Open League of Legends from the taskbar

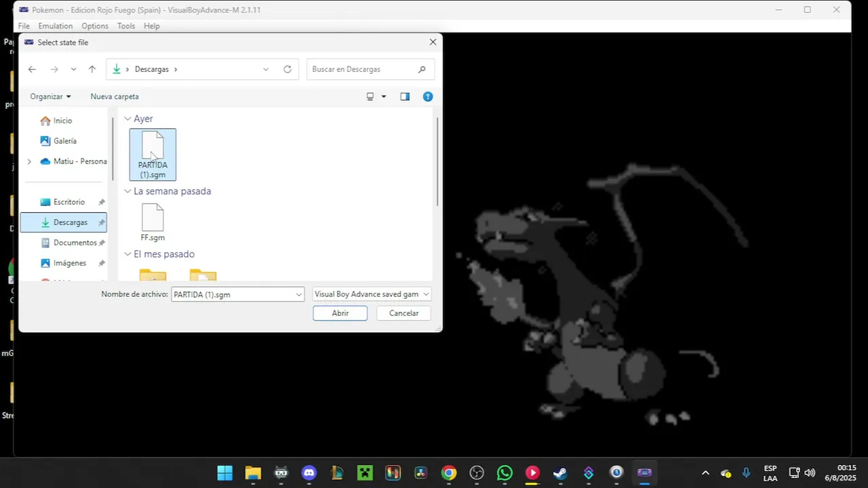tap(337, 472)
